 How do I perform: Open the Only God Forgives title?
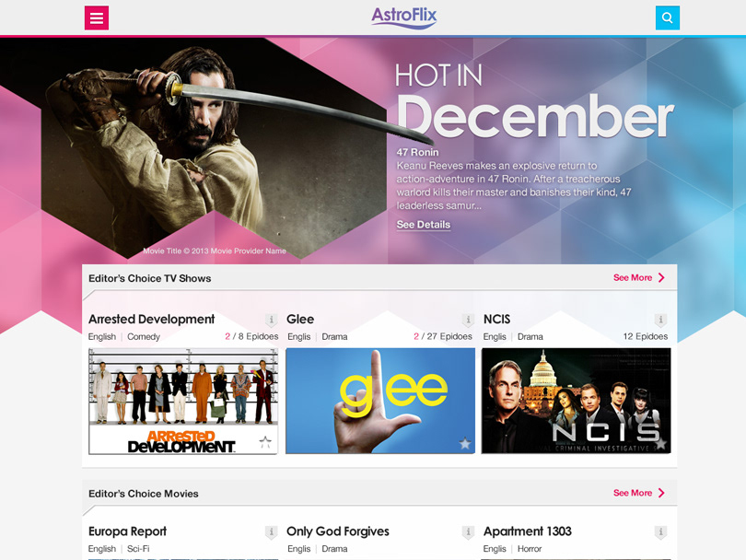click(x=338, y=531)
